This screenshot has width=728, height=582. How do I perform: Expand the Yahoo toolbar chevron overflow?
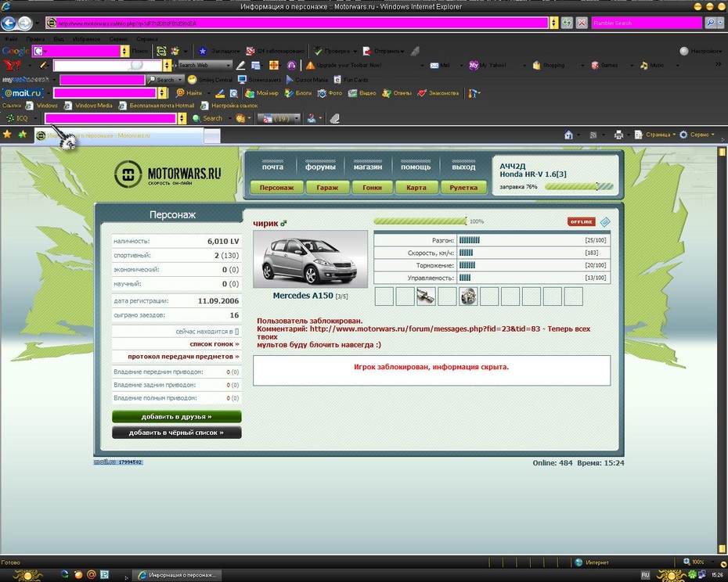pyautogui.click(x=719, y=65)
